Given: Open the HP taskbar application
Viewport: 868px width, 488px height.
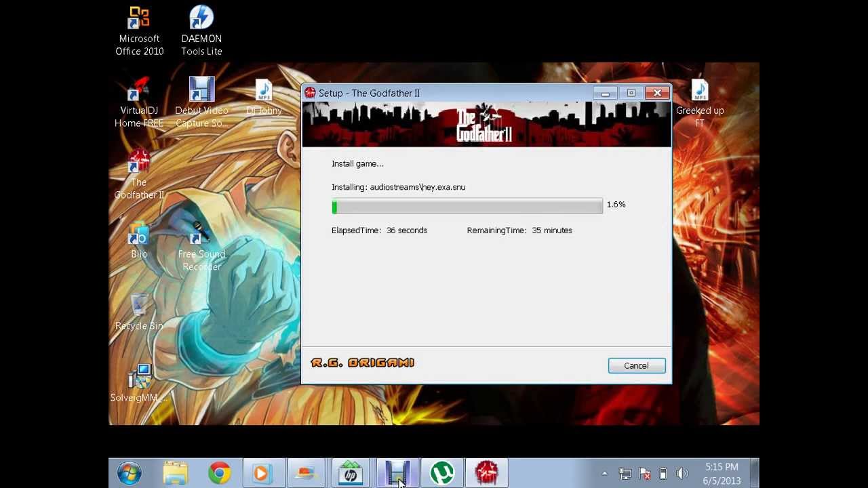Looking at the screenshot, I should tap(351, 473).
